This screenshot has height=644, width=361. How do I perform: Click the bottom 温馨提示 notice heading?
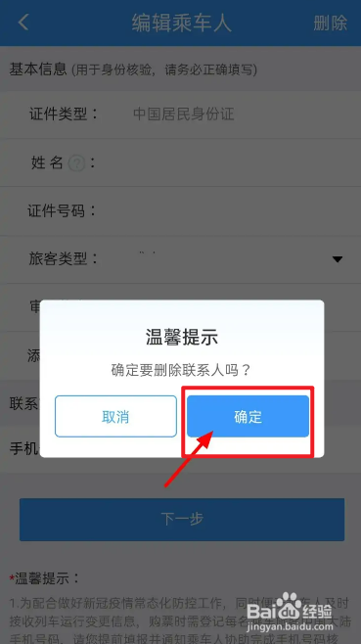(x=45, y=579)
